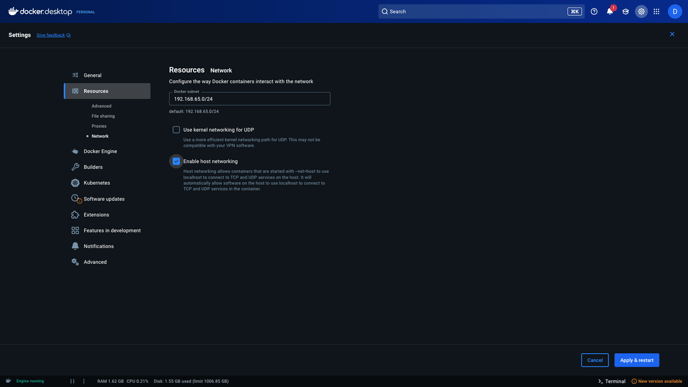
Task: Click the Docker subnet input field
Action: 250,99
